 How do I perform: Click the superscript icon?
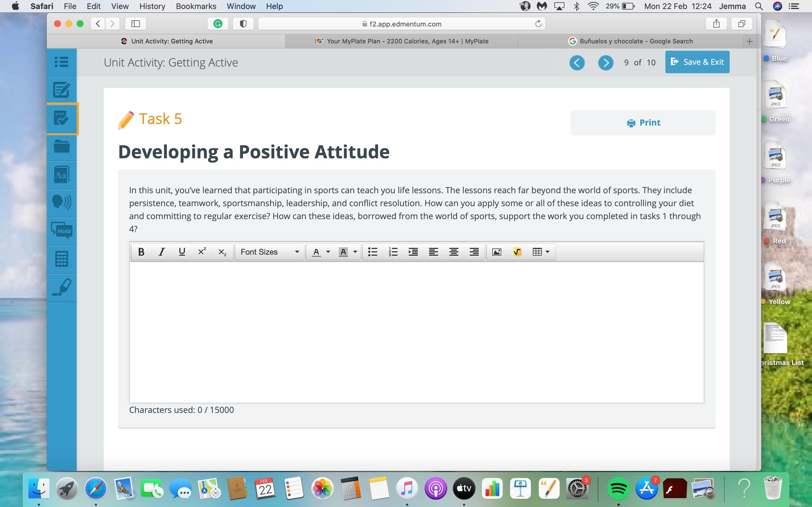tap(202, 252)
